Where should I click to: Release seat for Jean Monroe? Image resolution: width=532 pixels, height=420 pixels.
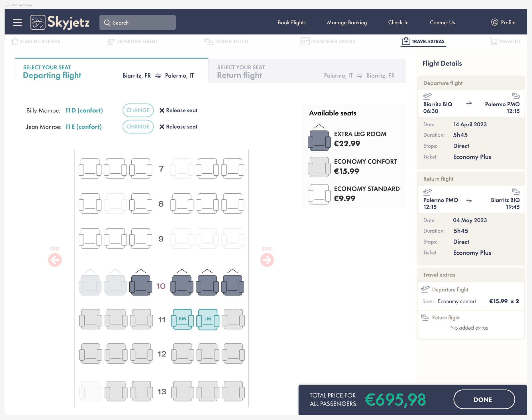(178, 127)
